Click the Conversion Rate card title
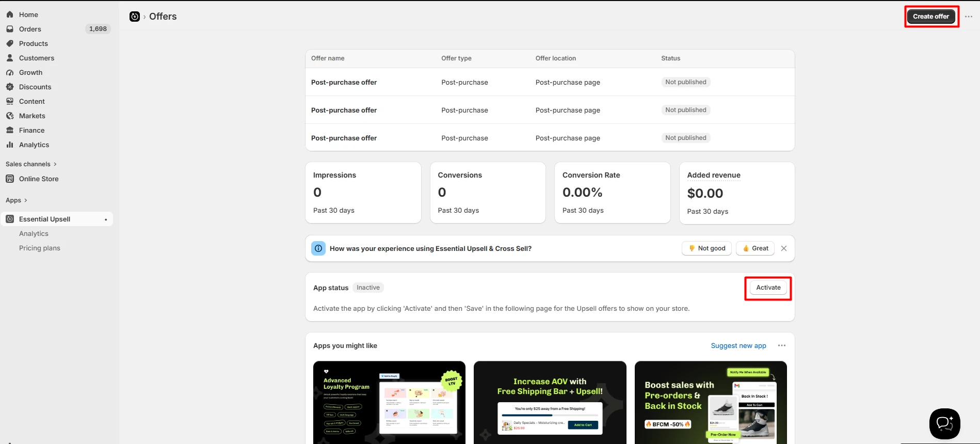Image resolution: width=980 pixels, height=444 pixels. pyautogui.click(x=591, y=175)
